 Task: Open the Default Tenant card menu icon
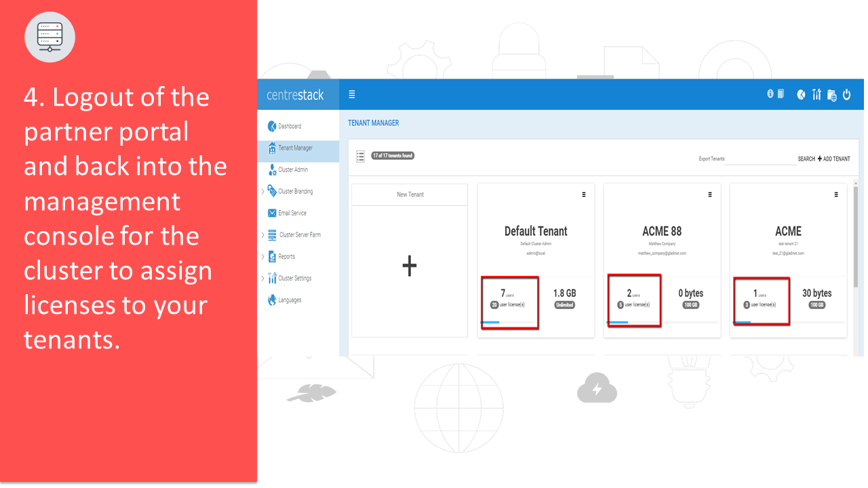pos(584,195)
